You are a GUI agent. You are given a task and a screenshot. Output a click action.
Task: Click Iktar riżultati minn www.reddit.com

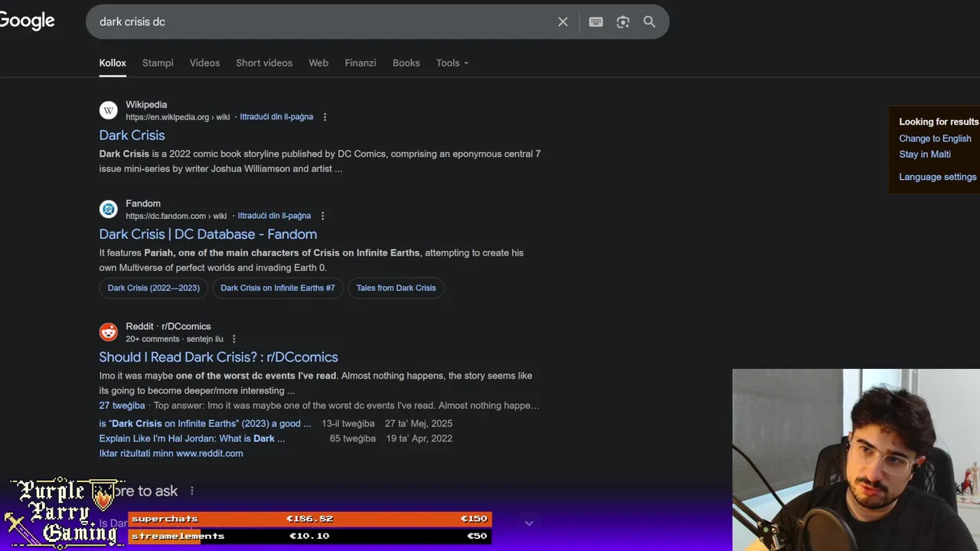pyautogui.click(x=171, y=453)
